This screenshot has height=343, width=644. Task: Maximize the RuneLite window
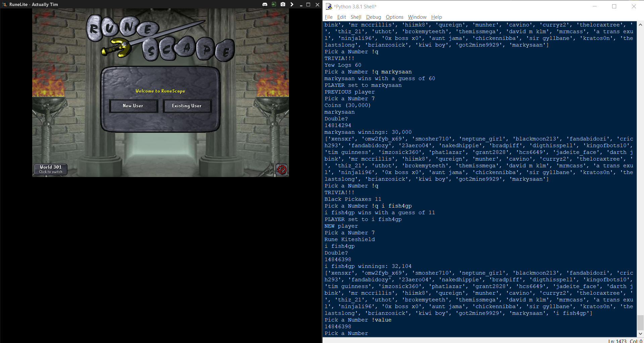point(308,4)
